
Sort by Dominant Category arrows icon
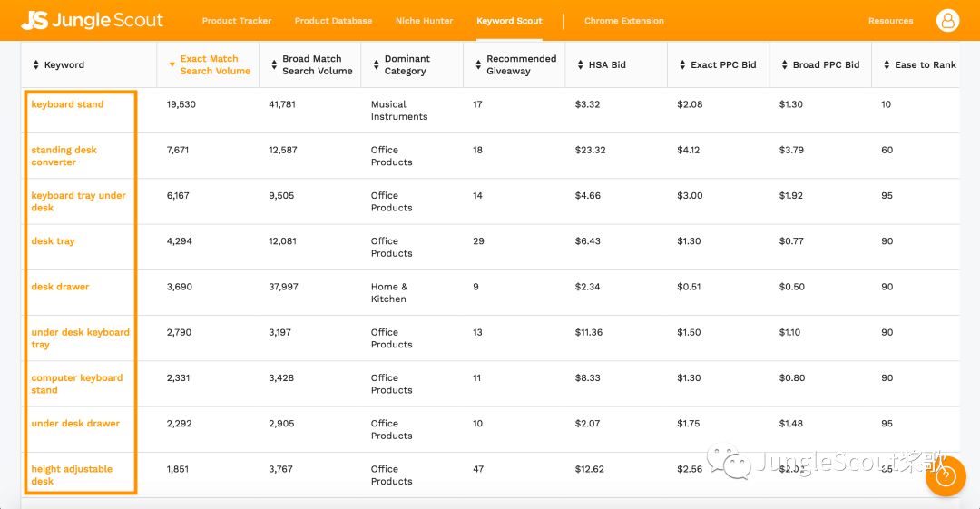pos(376,64)
